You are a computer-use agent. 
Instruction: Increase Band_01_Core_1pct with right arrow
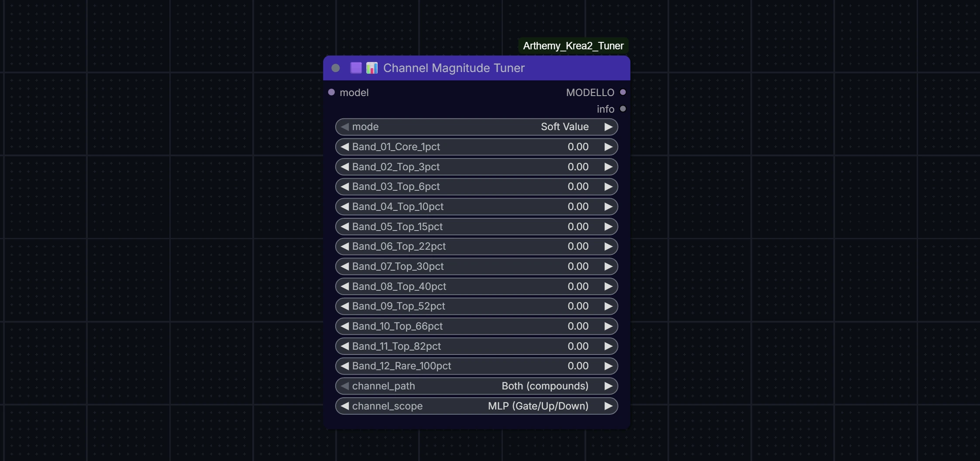click(608, 147)
